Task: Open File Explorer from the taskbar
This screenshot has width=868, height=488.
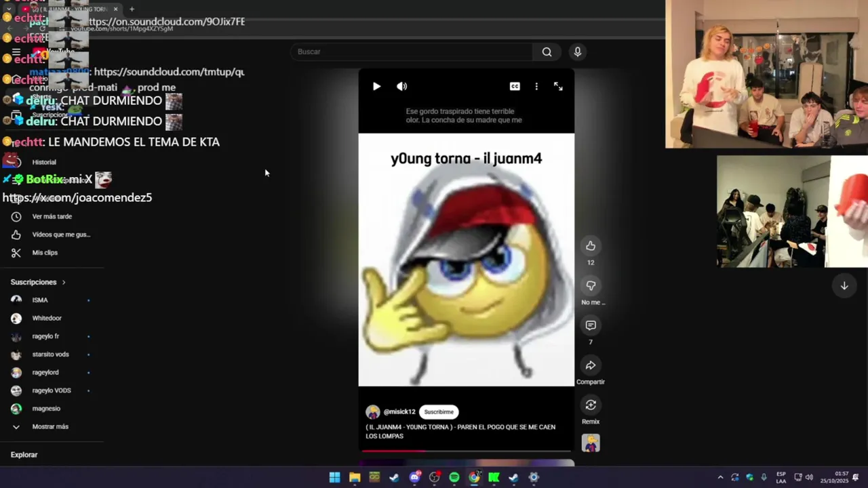Action: 355,477
